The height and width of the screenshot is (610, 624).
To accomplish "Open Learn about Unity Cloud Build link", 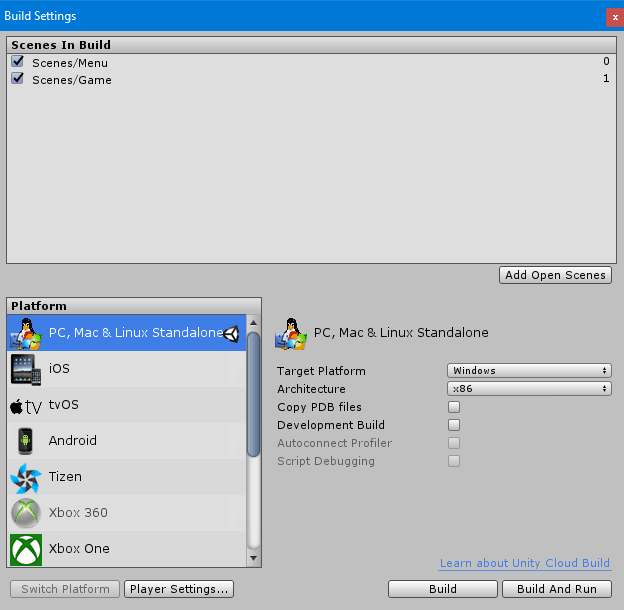I will pyautogui.click(x=525, y=563).
